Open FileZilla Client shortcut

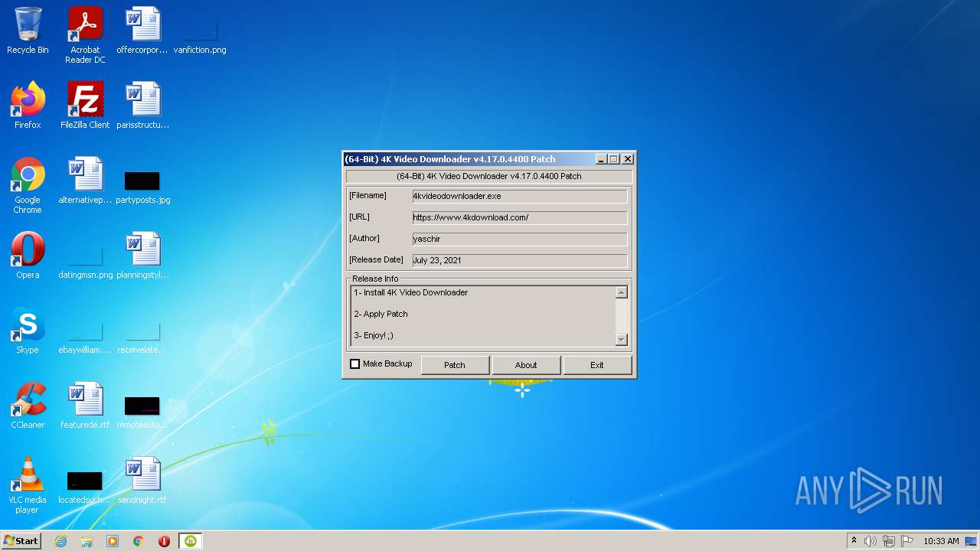click(85, 106)
